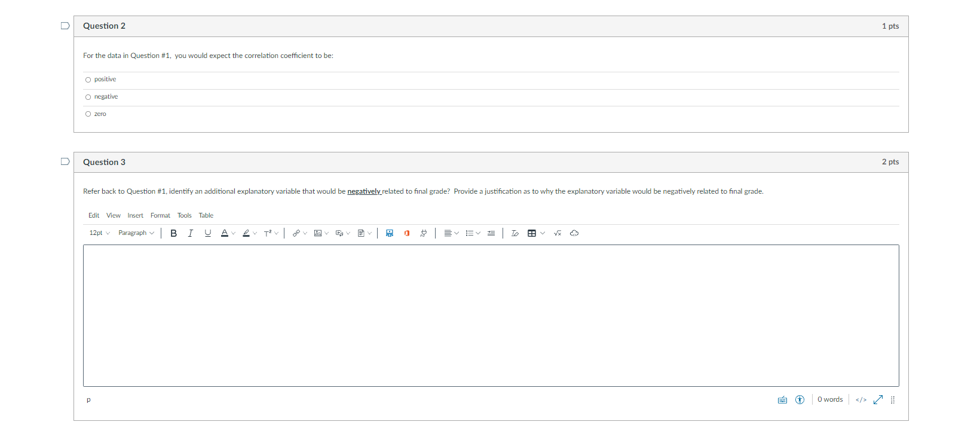Expand the text color options arrow
980x440 pixels.
coord(234,233)
